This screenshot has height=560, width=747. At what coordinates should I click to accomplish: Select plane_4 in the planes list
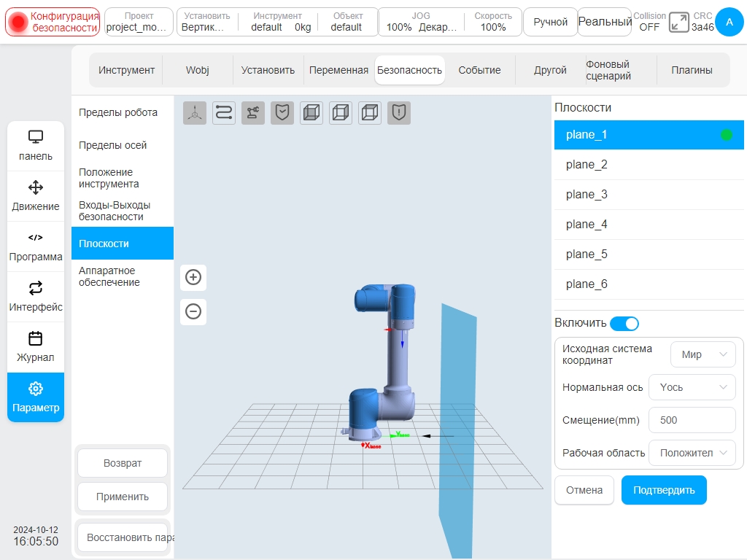[x=649, y=225]
